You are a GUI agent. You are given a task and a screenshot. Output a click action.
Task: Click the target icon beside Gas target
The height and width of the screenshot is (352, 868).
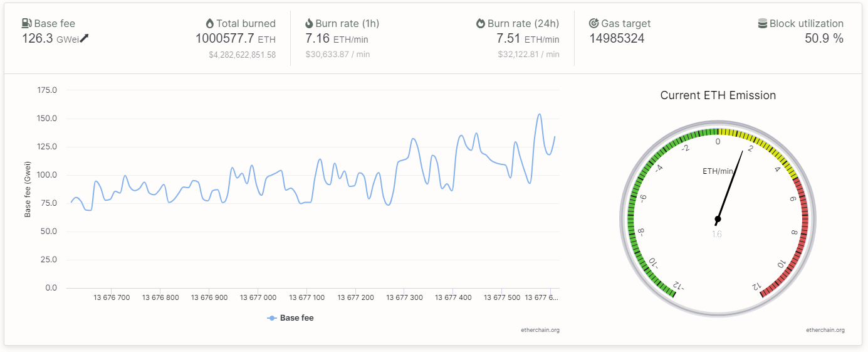point(594,23)
